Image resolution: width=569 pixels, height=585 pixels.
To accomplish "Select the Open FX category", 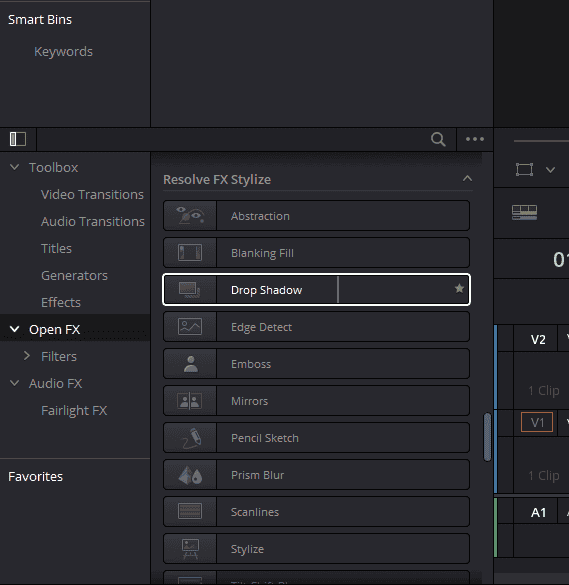I will point(54,329).
